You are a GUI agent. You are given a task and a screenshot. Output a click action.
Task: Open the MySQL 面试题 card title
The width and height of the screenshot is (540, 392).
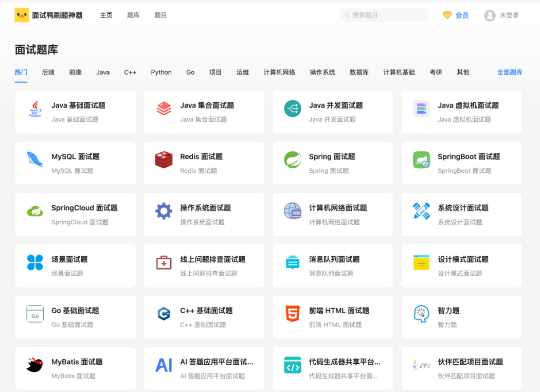tap(76, 157)
